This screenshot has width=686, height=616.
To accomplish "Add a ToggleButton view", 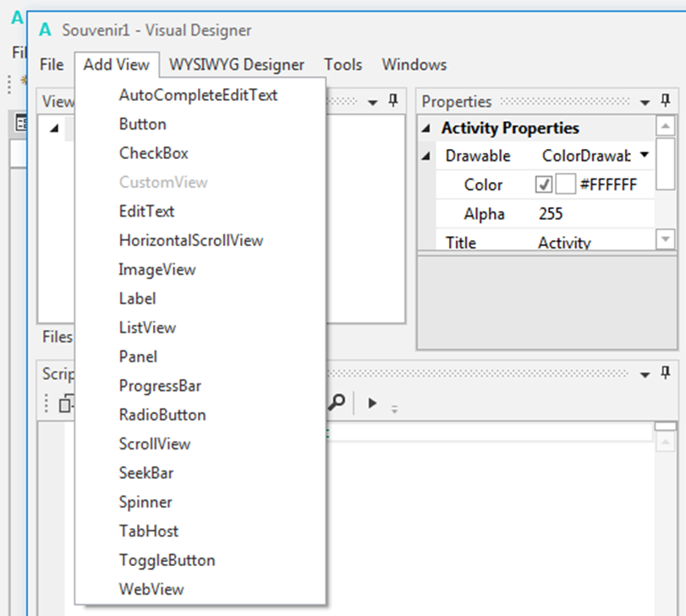I will click(x=200, y=560).
